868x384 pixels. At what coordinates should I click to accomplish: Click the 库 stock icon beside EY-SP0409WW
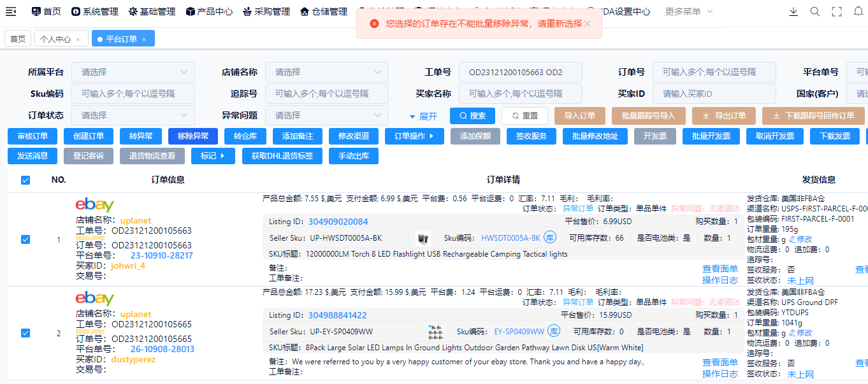click(x=554, y=332)
